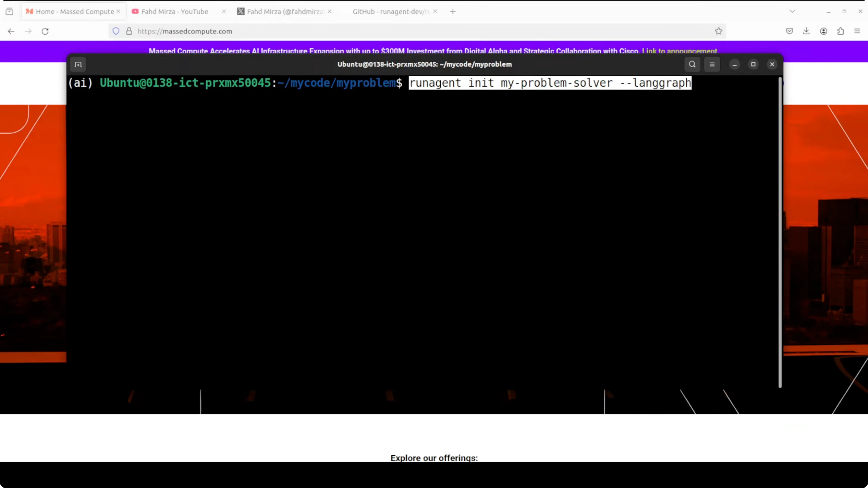Click the terminal search icon
The height and width of the screenshot is (488, 868).
click(x=692, y=64)
